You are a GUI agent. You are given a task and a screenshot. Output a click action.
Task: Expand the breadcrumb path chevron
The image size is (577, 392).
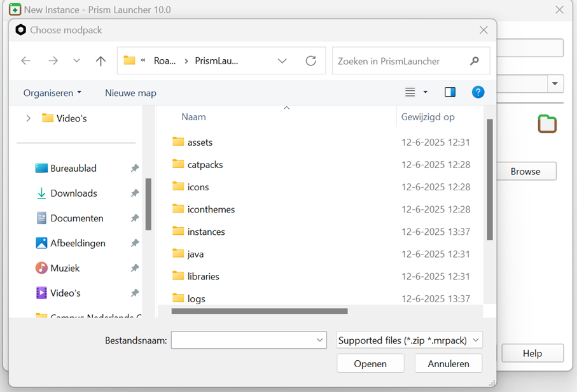click(x=282, y=60)
